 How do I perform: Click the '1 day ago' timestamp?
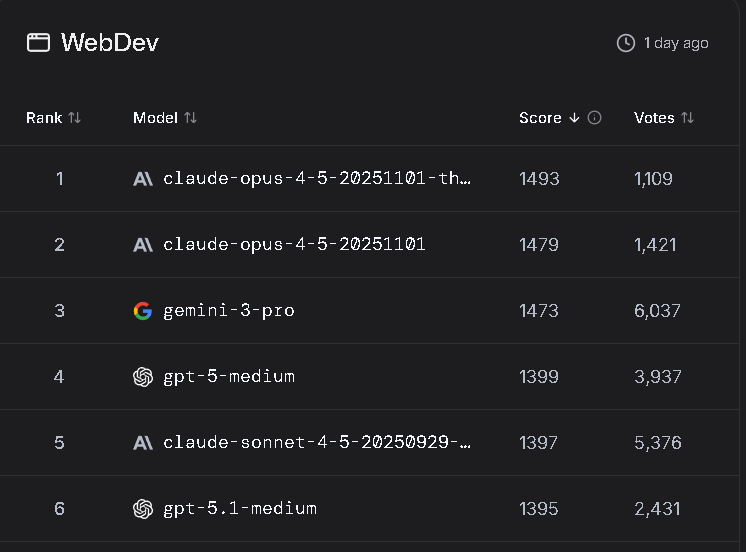coord(676,43)
